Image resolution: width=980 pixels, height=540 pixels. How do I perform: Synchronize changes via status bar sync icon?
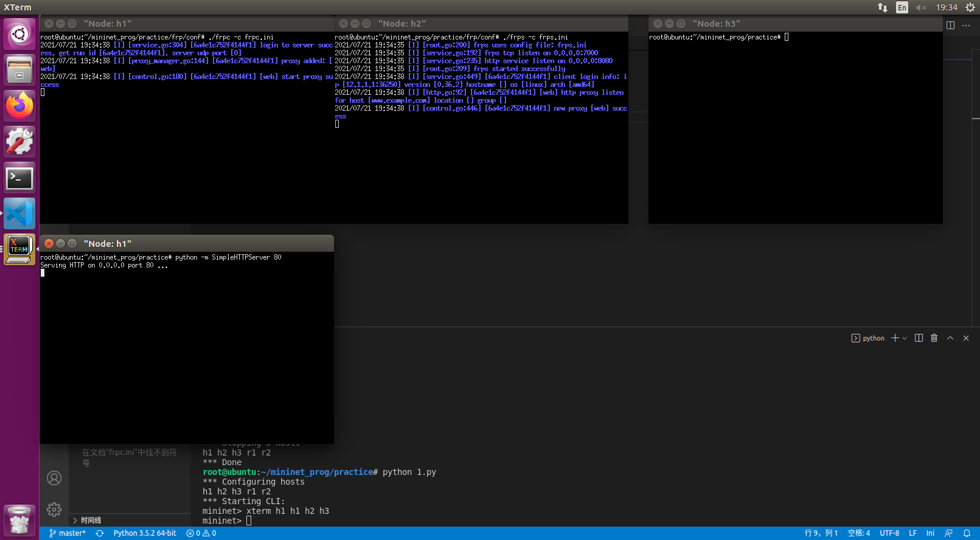[100, 533]
